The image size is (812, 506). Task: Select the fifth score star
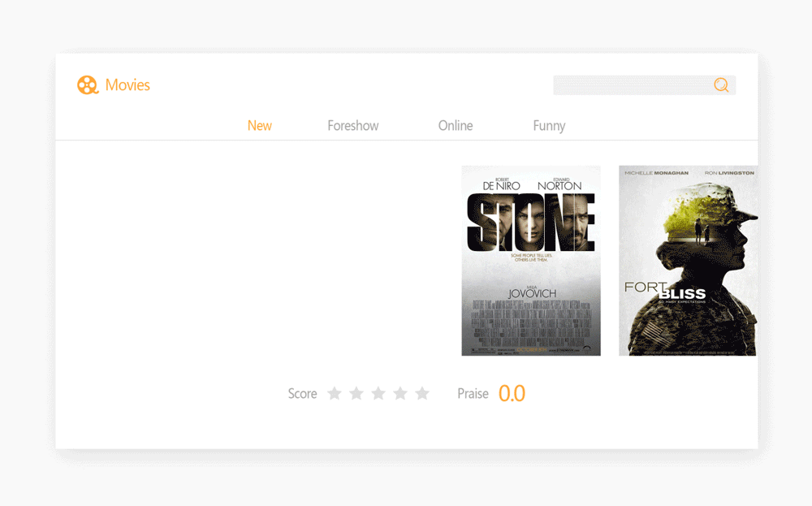422,394
